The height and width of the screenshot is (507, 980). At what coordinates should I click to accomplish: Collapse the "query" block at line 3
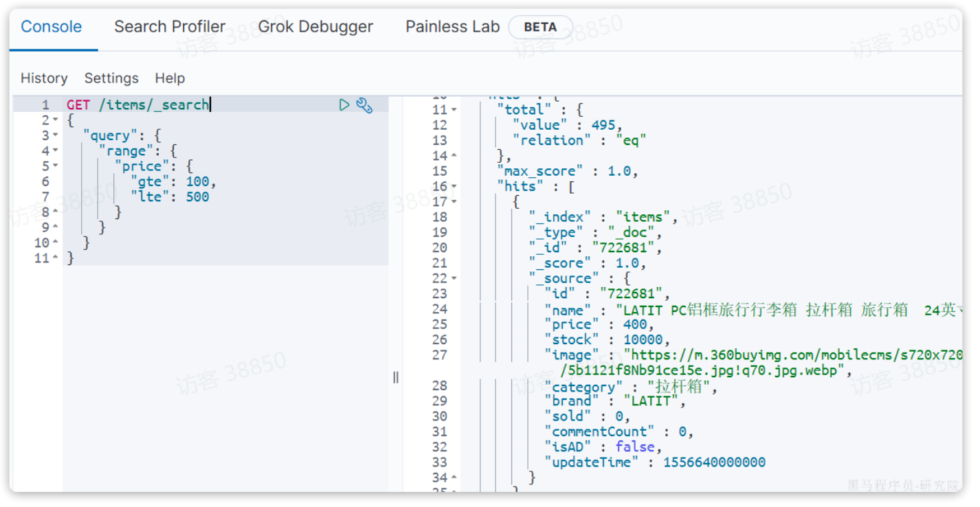click(x=56, y=135)
